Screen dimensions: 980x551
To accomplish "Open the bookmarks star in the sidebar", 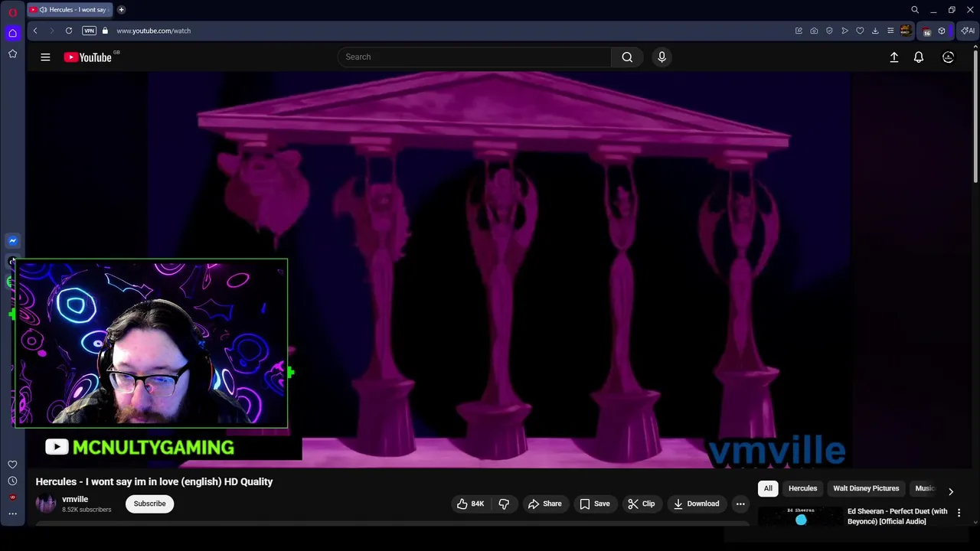I will [12, 54].
